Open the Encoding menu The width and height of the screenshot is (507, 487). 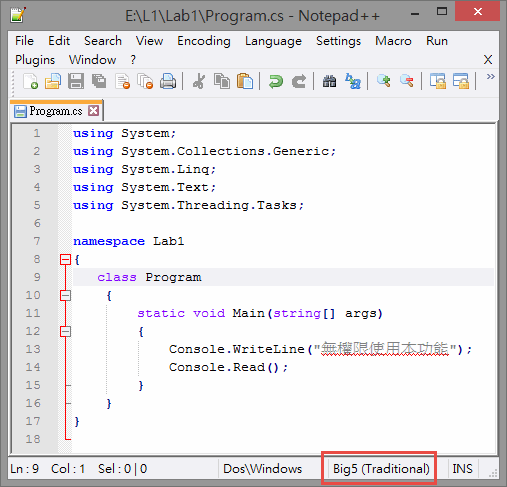point(204,41)
